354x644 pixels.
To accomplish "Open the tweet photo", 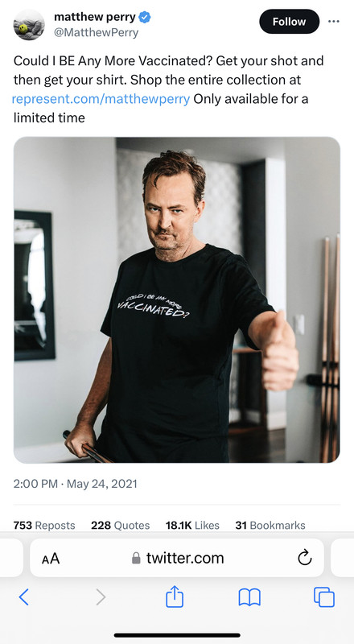I will [x=176, y=299].
